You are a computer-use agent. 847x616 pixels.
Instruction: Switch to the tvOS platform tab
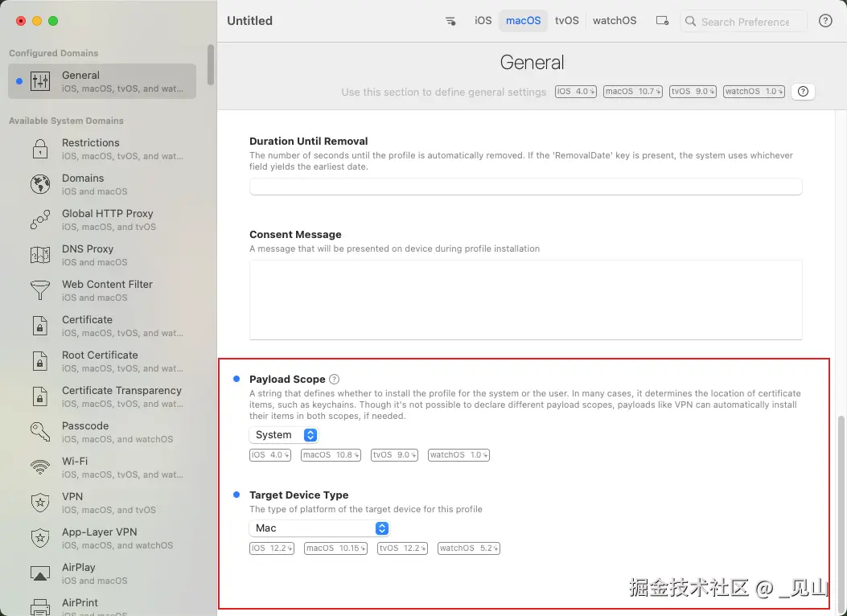click(x=566, y=21)
